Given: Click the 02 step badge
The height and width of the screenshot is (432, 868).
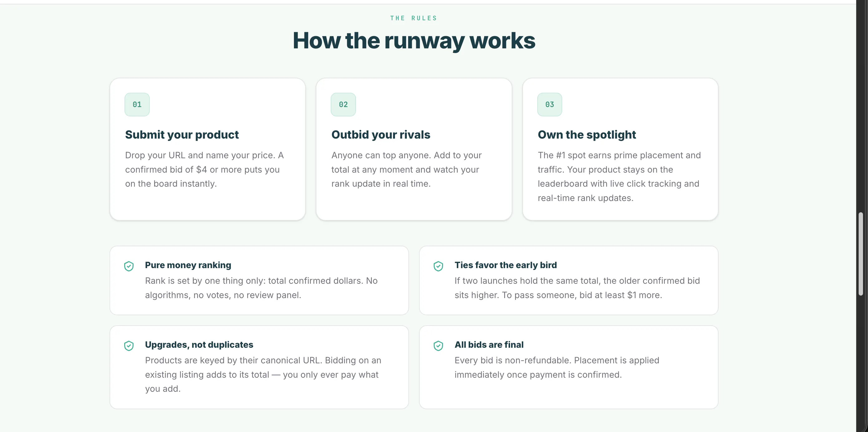Looking at the screenshot, I should pyautogui.click(x=343, y=105).
